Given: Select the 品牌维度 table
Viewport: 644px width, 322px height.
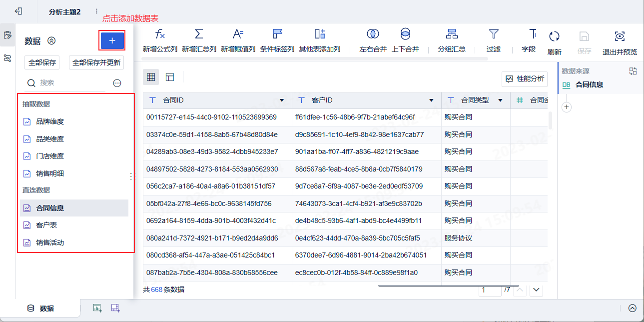Looking at the screenshot, I should point(74,121).
